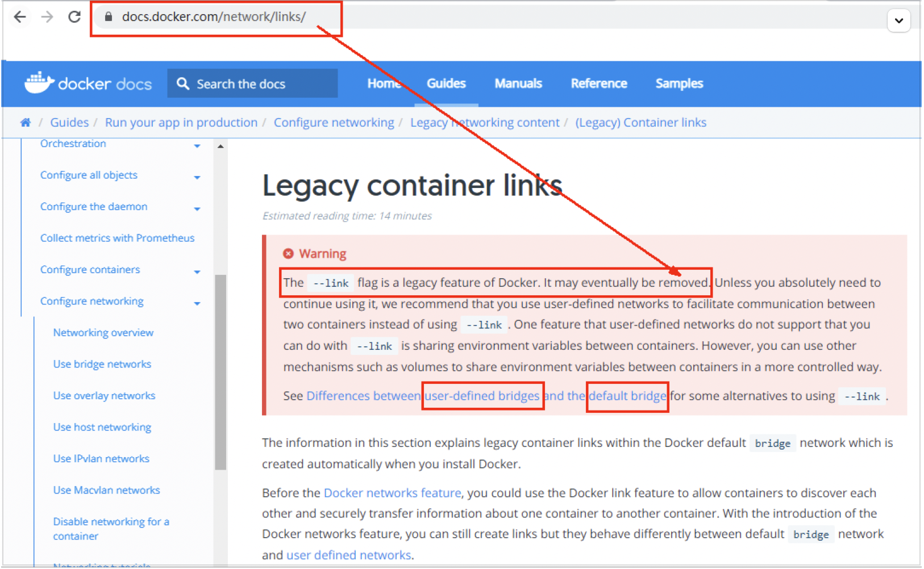This screenshot has height=569, width=924.
Task: Click the red Warning icon
Action: pyautogui.click(x=288, y=254)
